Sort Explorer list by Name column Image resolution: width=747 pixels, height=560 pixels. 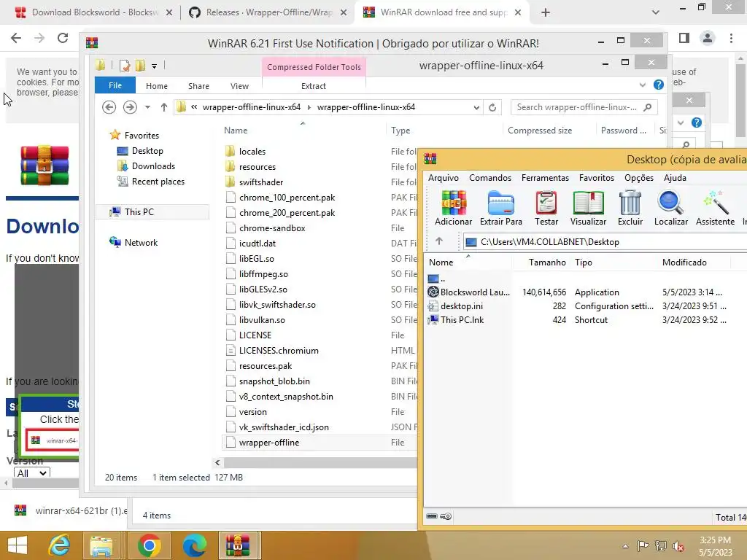coord(236,131)
